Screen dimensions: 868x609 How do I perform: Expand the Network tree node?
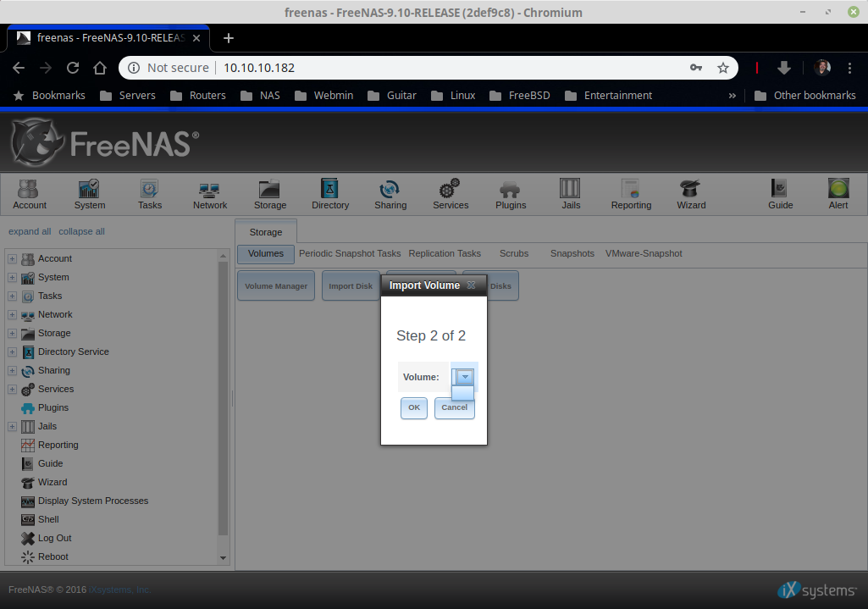pyautogui.click(x=12, y=314)
